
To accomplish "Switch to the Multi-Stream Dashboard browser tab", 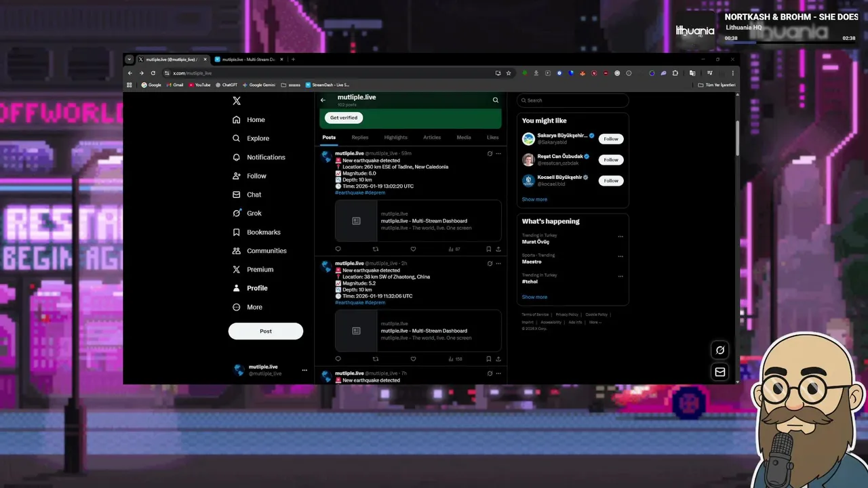I will click(248, 60).
